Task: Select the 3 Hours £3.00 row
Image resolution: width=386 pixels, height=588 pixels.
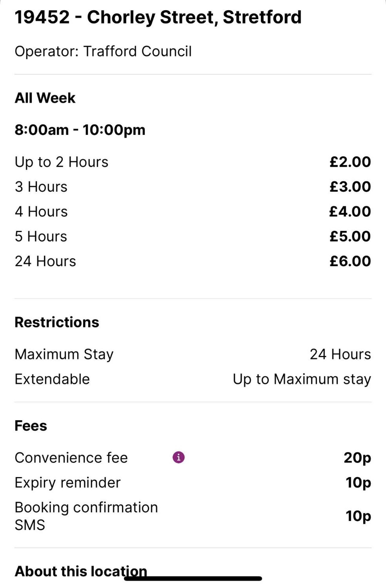Action: pos(193,187)
